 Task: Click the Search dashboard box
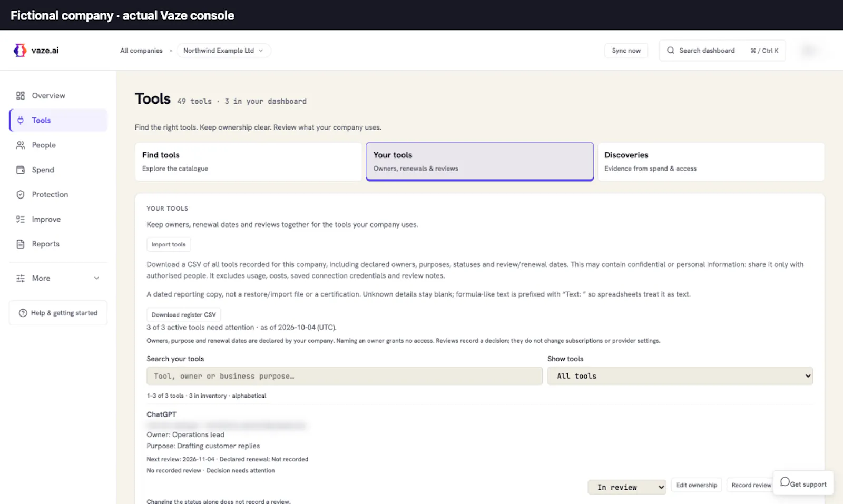(x=722, y=51)
